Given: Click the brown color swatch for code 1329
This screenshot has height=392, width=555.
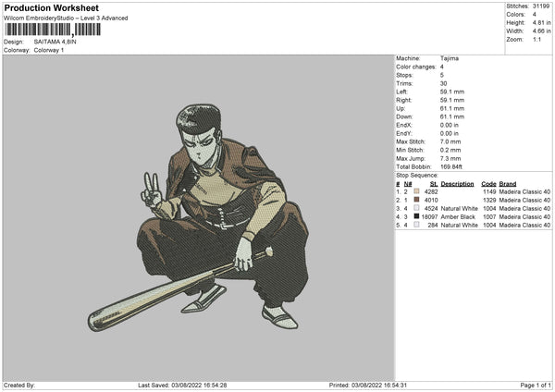Looking at the screenshot, I should coord(416,200).
